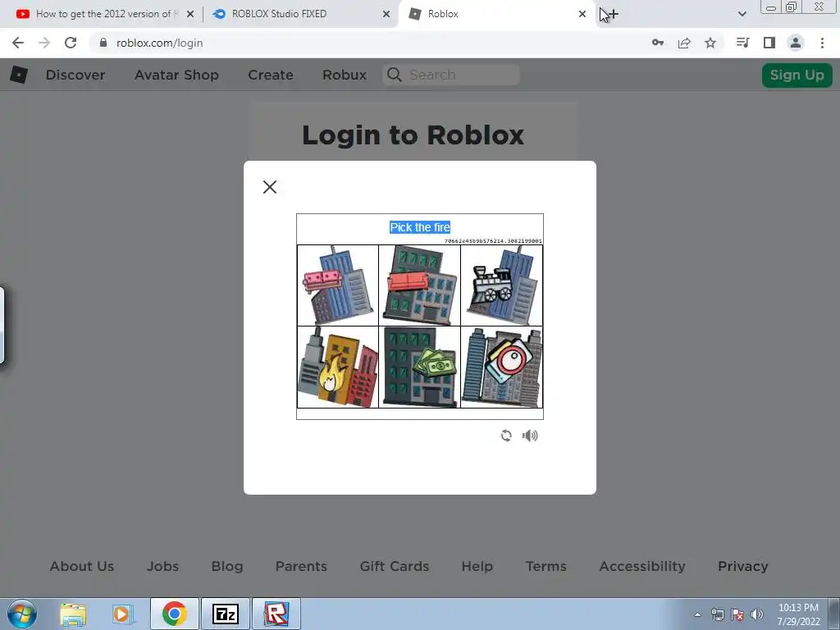
Task: Open the About Us footer link
Action: 82,566
